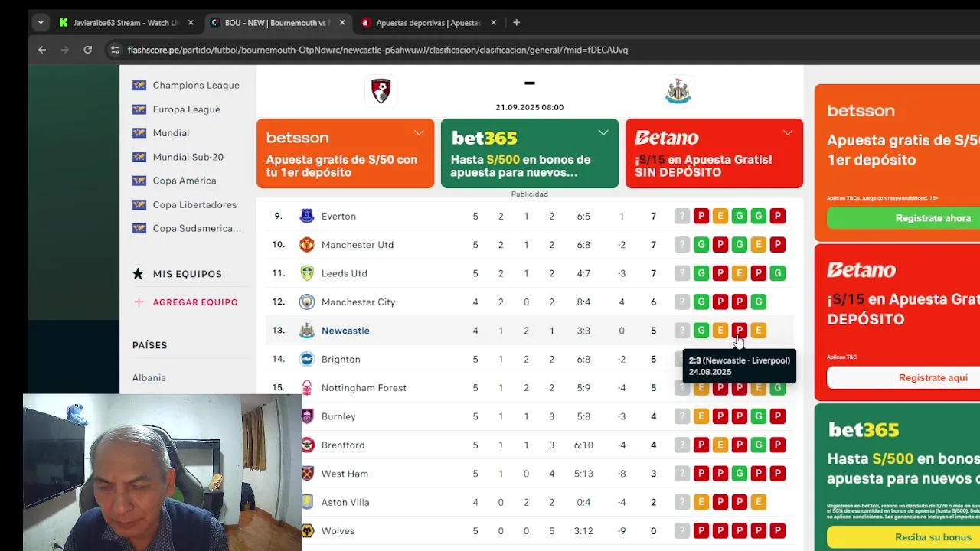The image size is (980, 551).
Task: Open Mundial Sub-20 in the sidebar
Action: pos(188,157)
